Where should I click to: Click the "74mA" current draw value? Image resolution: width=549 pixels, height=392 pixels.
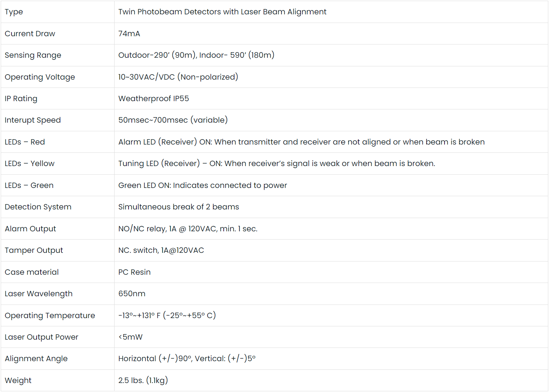(x=129, y=34)
